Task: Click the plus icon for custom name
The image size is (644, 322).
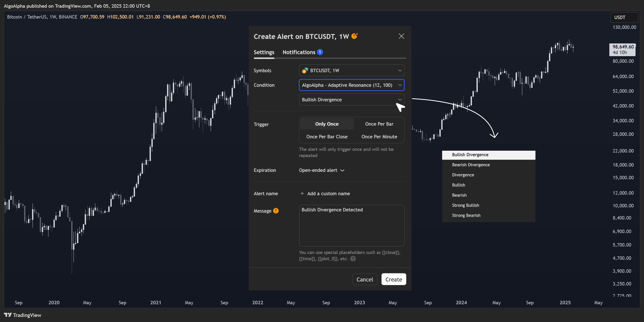Action: coord(302,194)
